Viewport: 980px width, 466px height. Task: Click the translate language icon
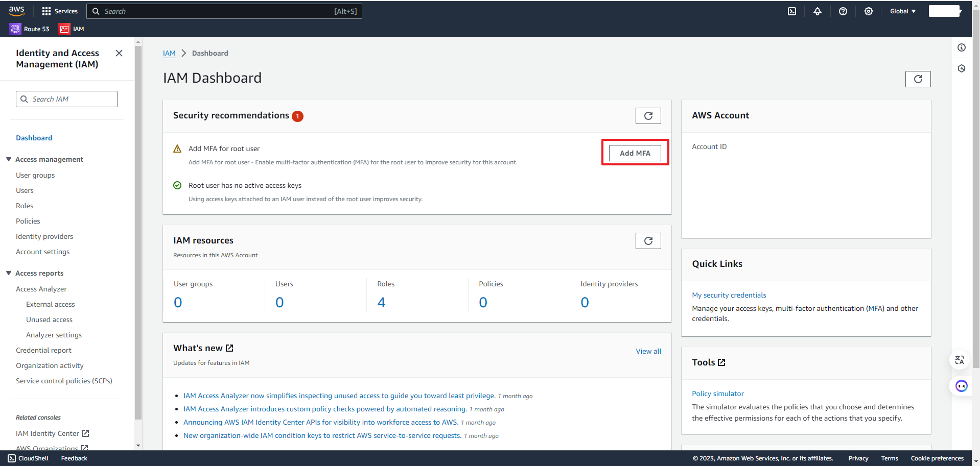[960, 360]
